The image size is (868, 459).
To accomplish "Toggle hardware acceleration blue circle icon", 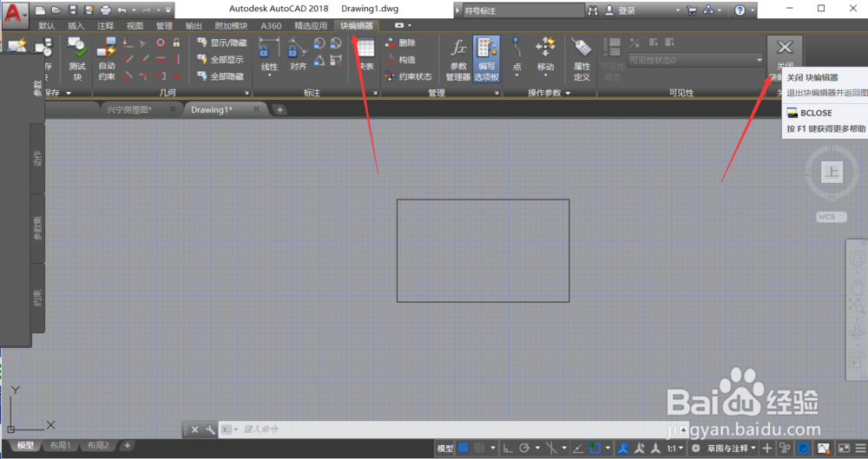I will click(803, 448).
